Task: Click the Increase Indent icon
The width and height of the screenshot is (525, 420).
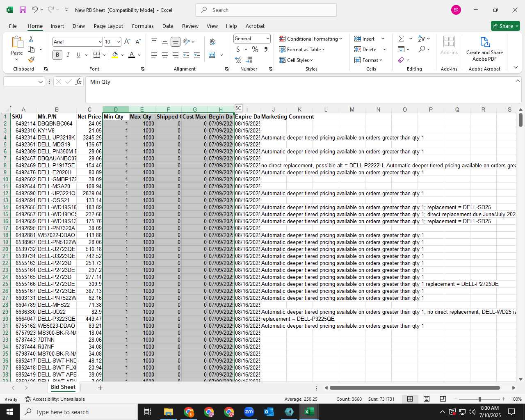Action: tap(197, 55)
